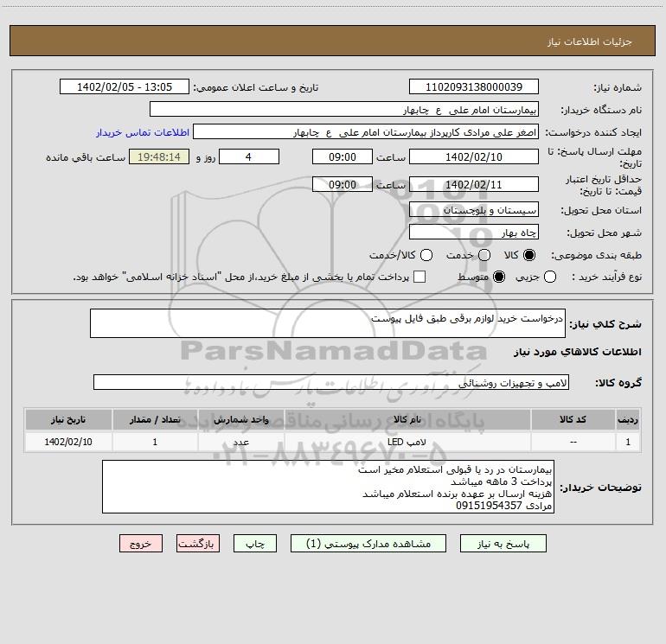The image size is (666, 644).
Task: Choose the جزیی purchase type radio
Action: pos(550,277)
